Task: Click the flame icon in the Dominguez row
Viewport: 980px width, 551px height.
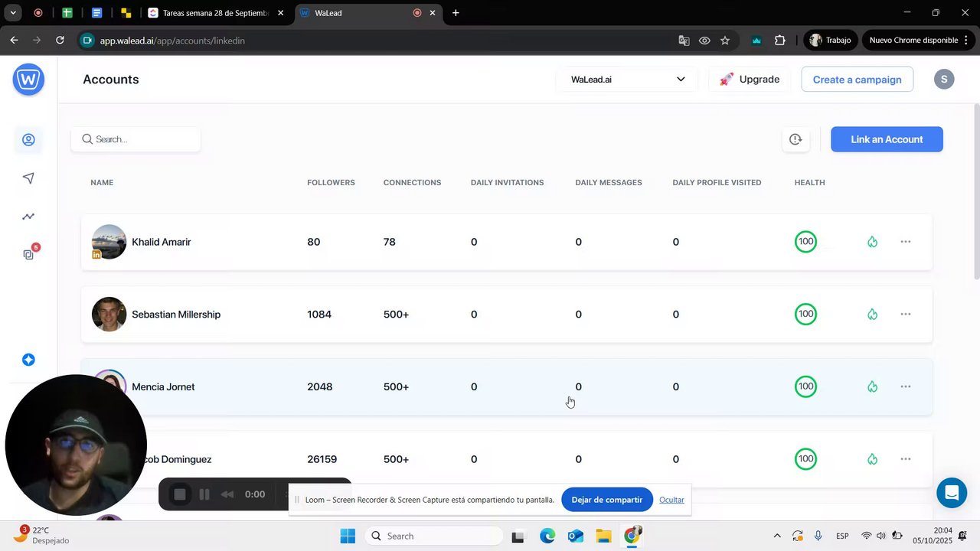Action: [872, 459]
